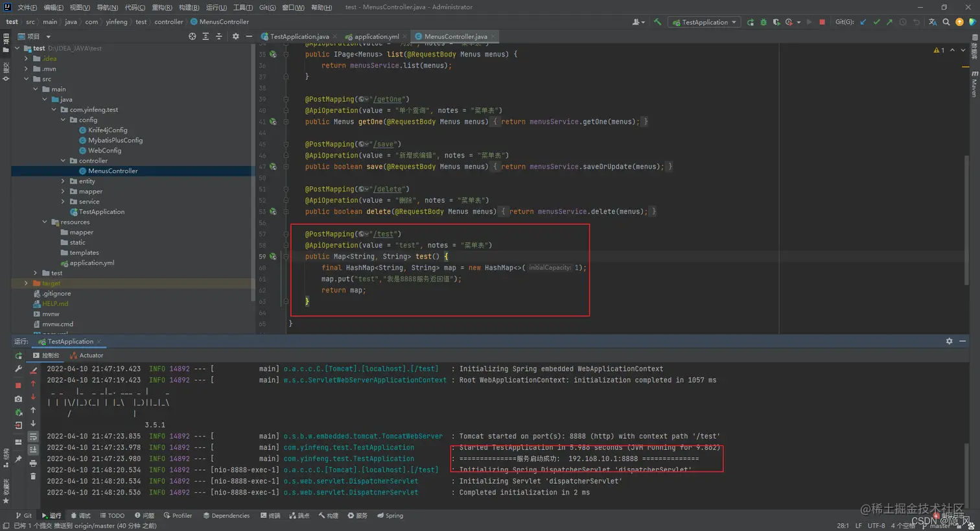Stop the running application with red square

point(822,22)
